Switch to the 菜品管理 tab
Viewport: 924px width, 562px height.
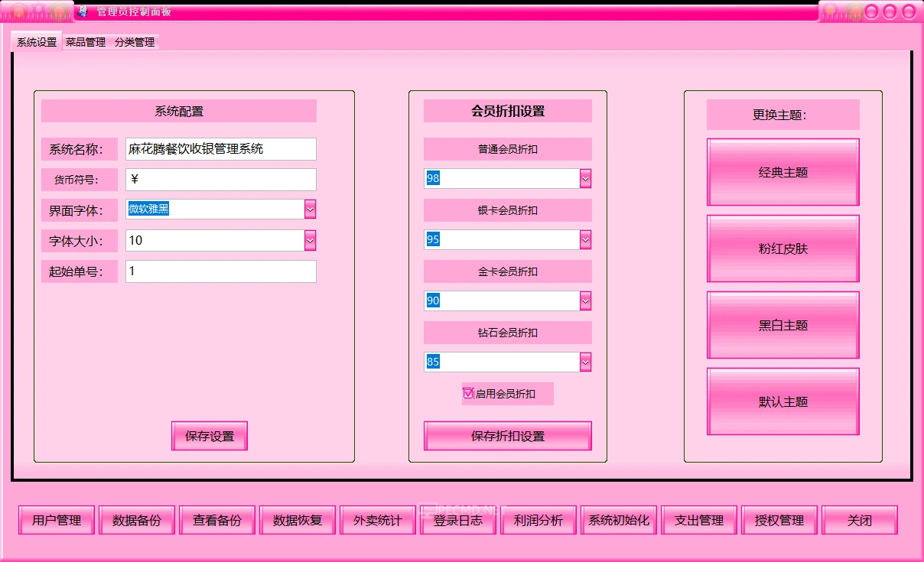(x=84, y=43)
